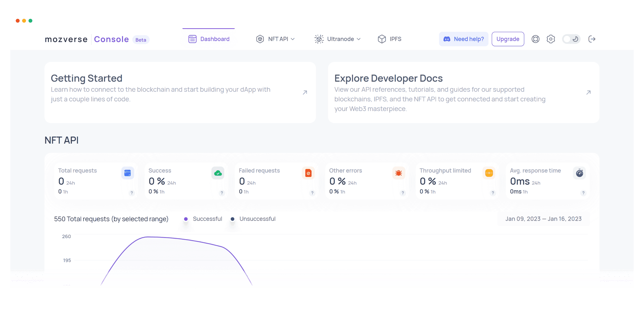Image resolution: width=644 pixels, height=325 pixels.
Task: Click the Failed requests help question mark
Action: 312,193
